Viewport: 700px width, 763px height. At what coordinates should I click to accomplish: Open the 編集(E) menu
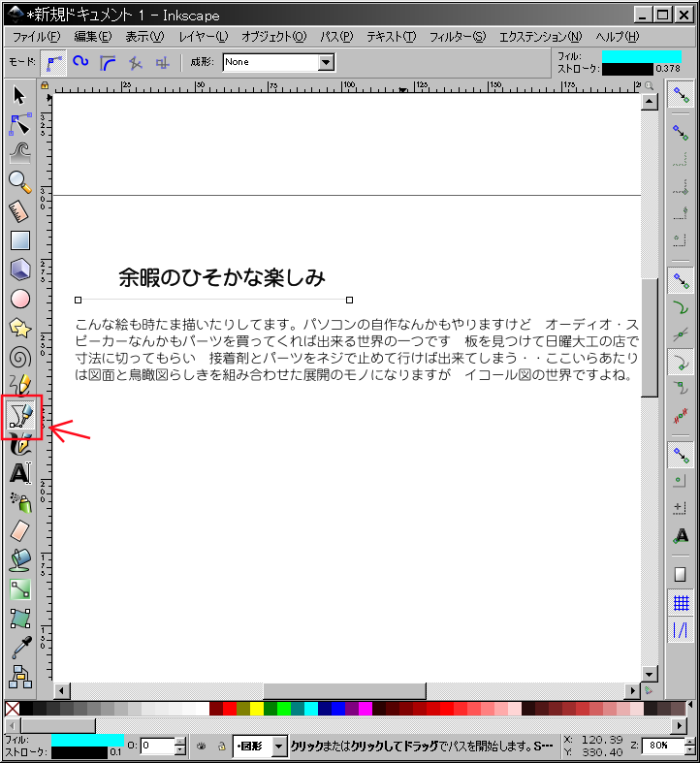[x=92, y=37]
